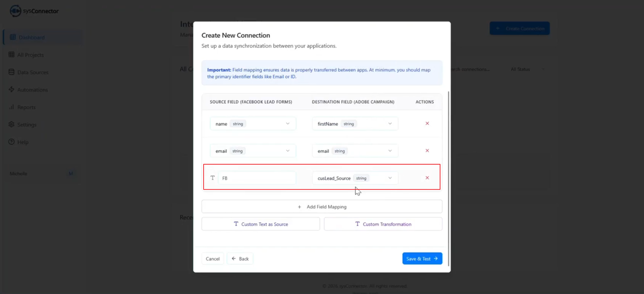Go to All Projects in sidebar
644x294 pixels.
(x=30, y=55)
